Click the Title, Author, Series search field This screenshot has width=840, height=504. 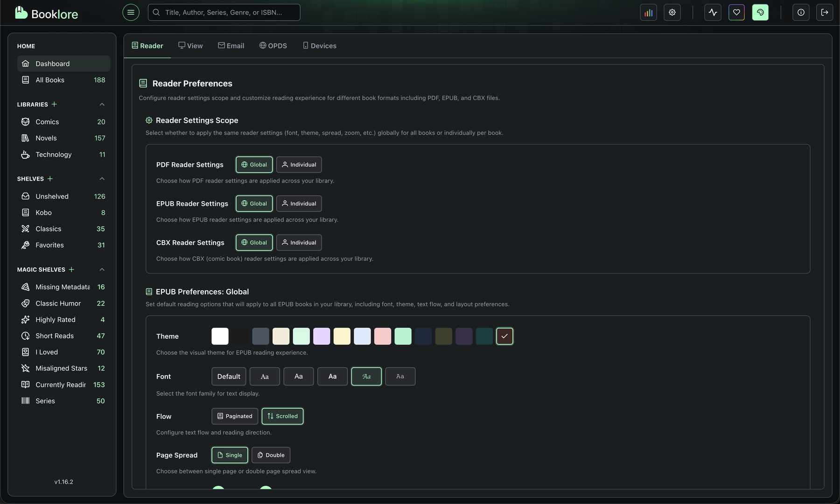(x=224, y=12)
